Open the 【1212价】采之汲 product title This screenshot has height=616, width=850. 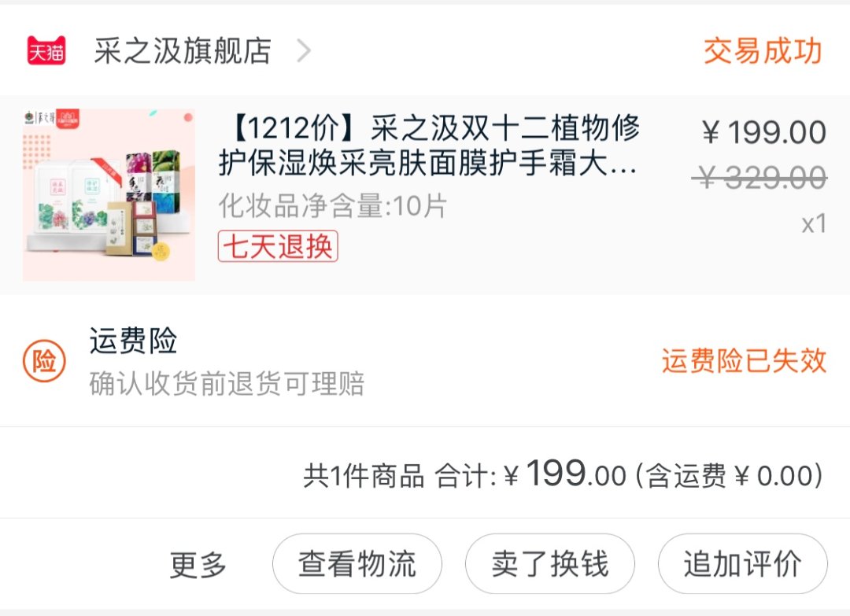coord(430,146)
